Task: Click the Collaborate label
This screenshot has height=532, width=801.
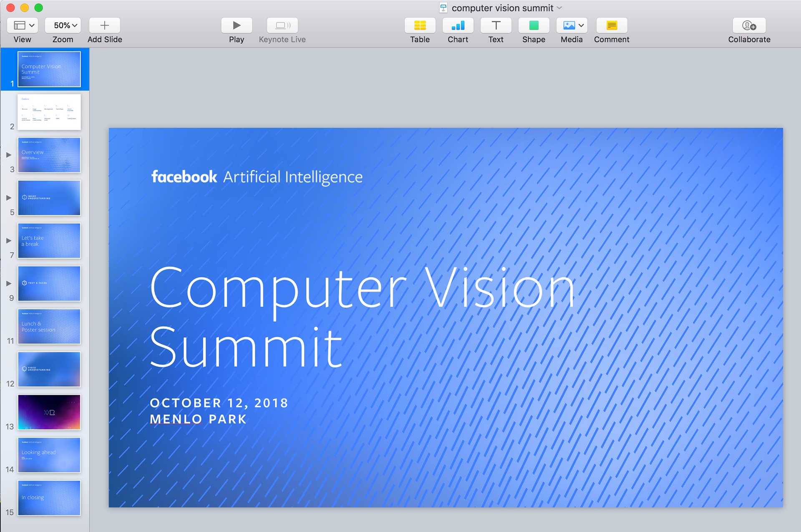Action: tap(749, 40)
